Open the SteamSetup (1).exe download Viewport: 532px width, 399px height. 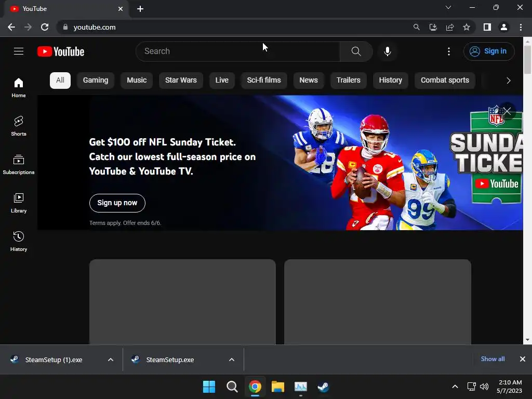[54, 360]
